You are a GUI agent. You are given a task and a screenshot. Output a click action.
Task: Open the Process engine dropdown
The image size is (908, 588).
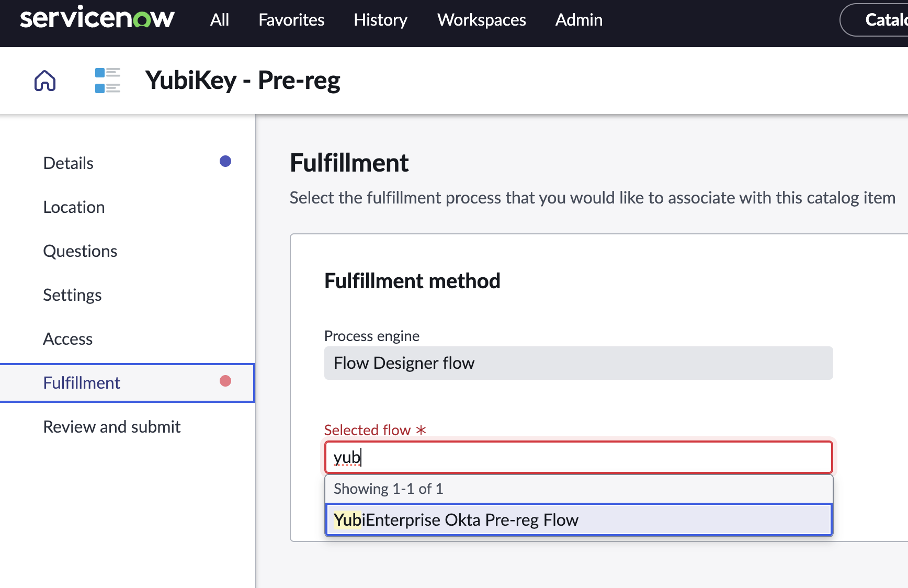coord(578,363)
